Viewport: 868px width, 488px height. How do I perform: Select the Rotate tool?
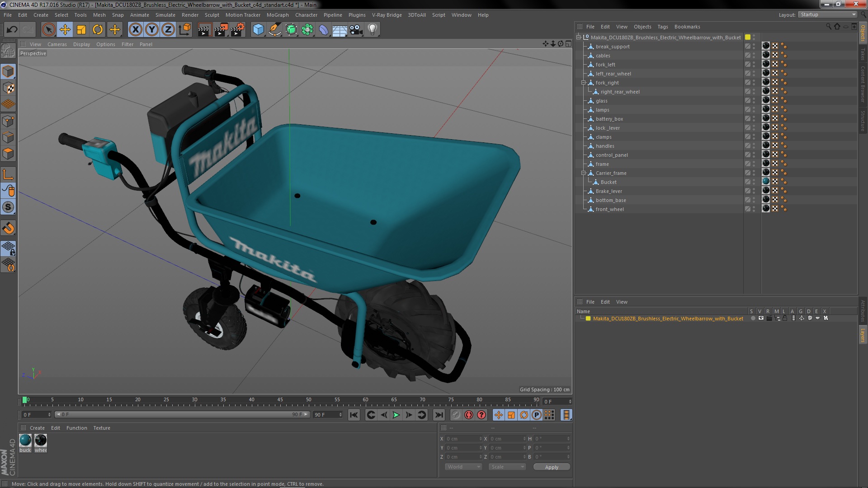98,30
